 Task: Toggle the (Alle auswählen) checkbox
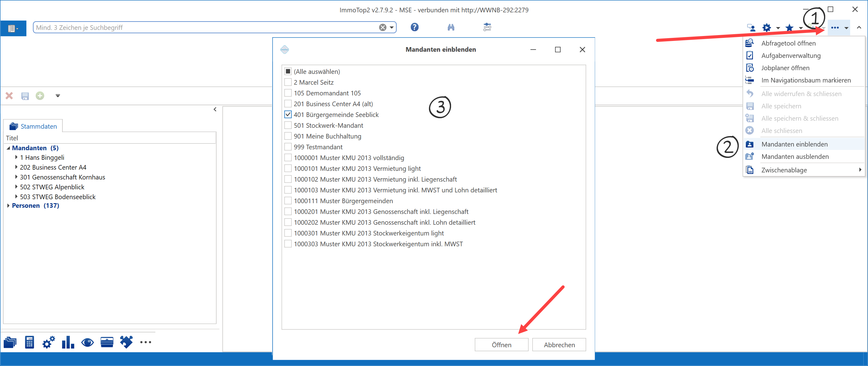pyautogui.click(x=288, y=71)
